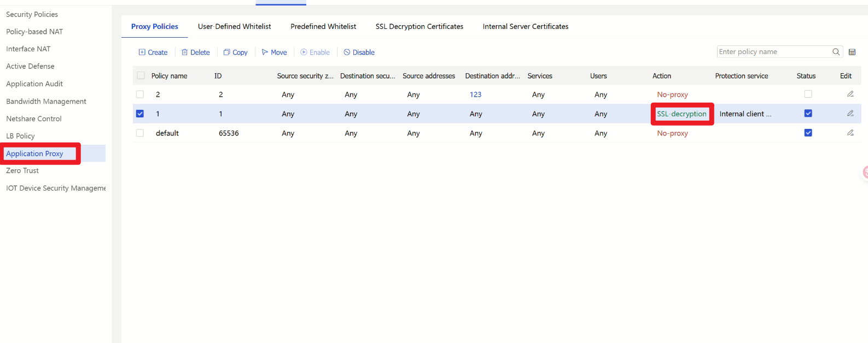Open Netshare Control in sidebar
868x343 pixels.
pyautogui.click(x=34, y=119)
